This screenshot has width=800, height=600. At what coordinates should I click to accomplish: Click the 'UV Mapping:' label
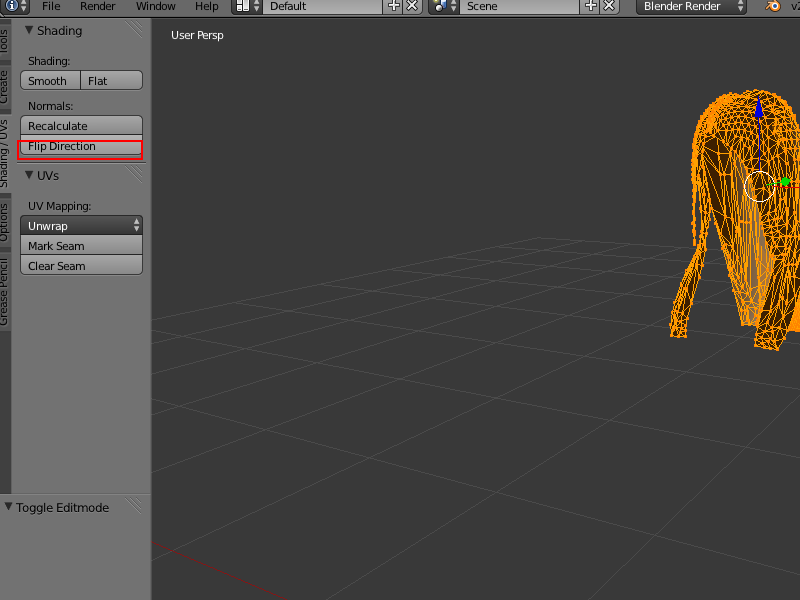click(x=59, y=206)
